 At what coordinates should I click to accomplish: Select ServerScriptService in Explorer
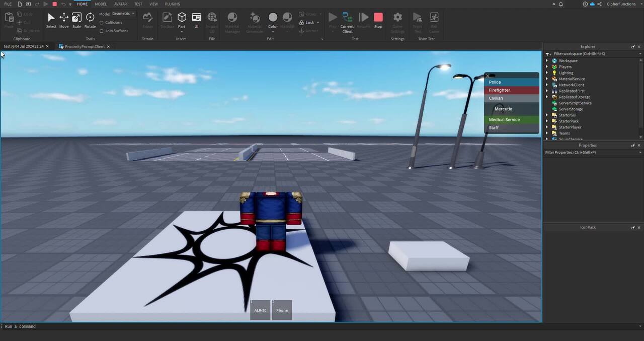(x=575, y=103)
